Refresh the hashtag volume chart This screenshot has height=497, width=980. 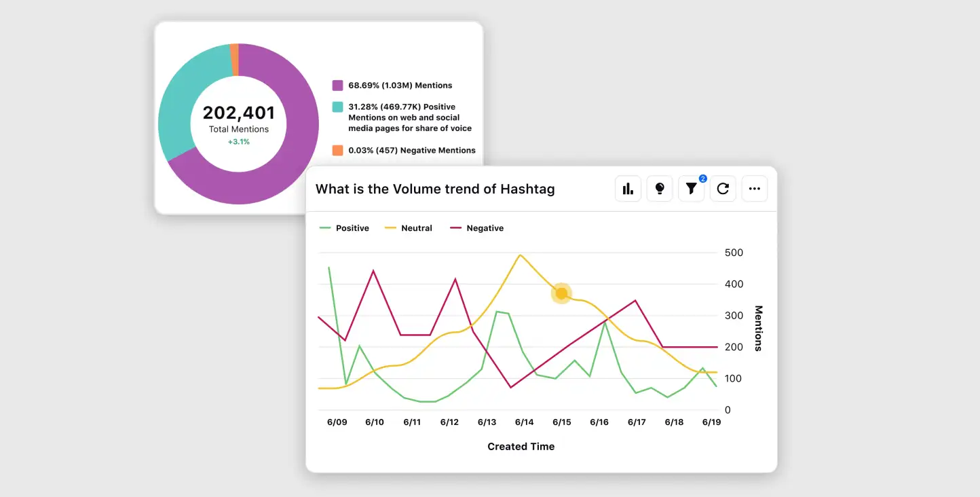tap(722, 188)
